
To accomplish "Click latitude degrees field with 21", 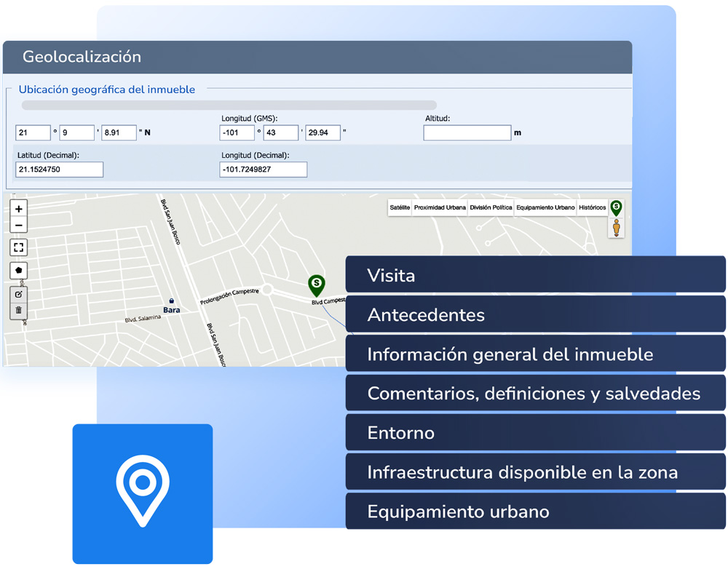I will 33,132.
